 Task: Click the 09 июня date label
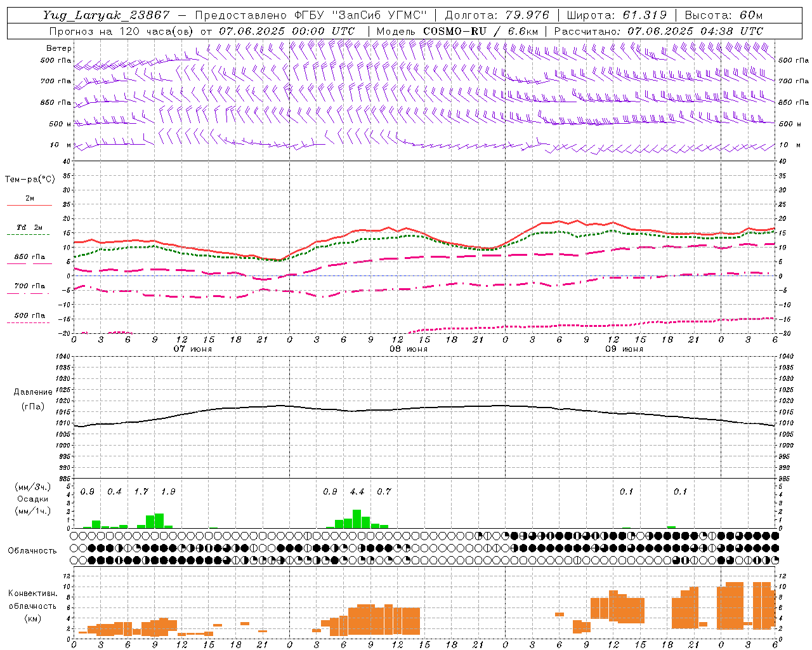pyautogui.click(x=624, y=349)
